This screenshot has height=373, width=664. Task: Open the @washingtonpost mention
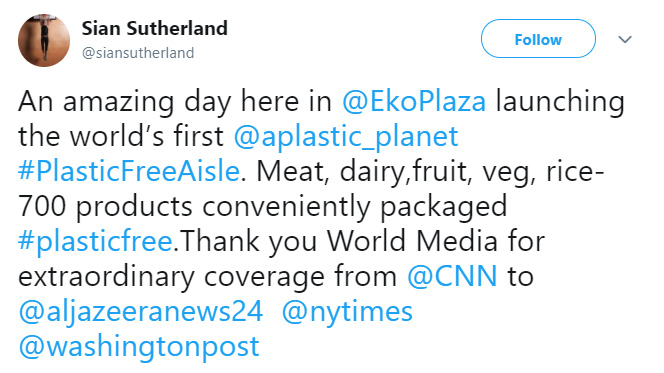point(139,346)
